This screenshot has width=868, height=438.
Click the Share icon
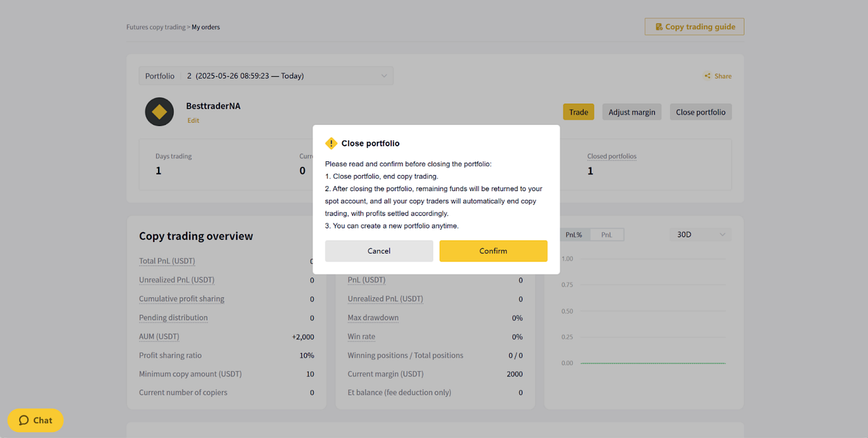[707, 76]
